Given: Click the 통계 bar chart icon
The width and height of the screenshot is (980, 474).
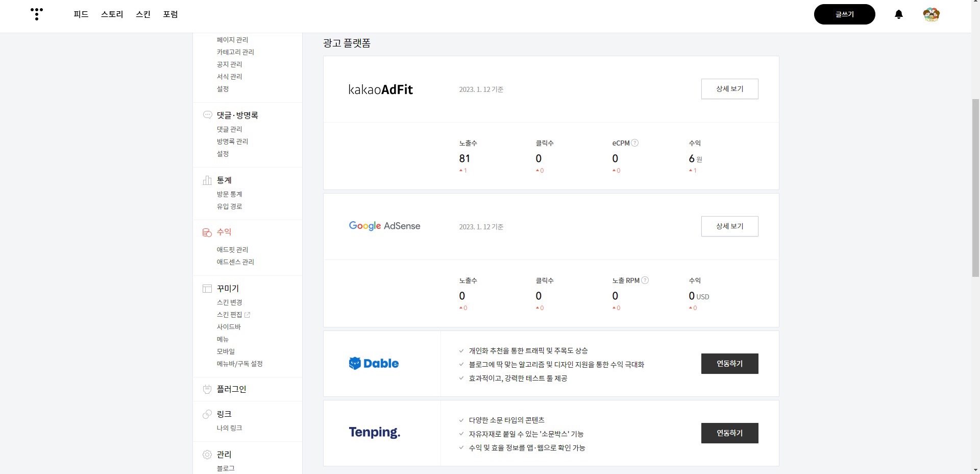Looking at the screenshot, I should tap(207, 180).
